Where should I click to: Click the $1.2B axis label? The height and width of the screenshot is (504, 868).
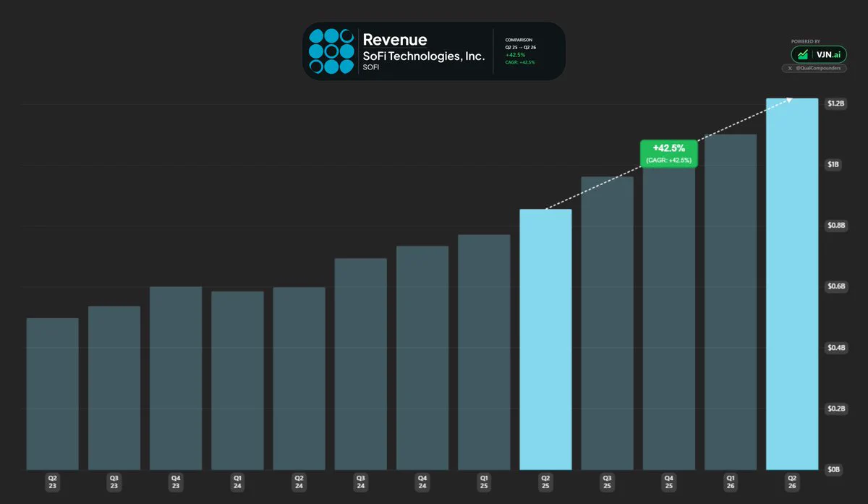point(836,104)
